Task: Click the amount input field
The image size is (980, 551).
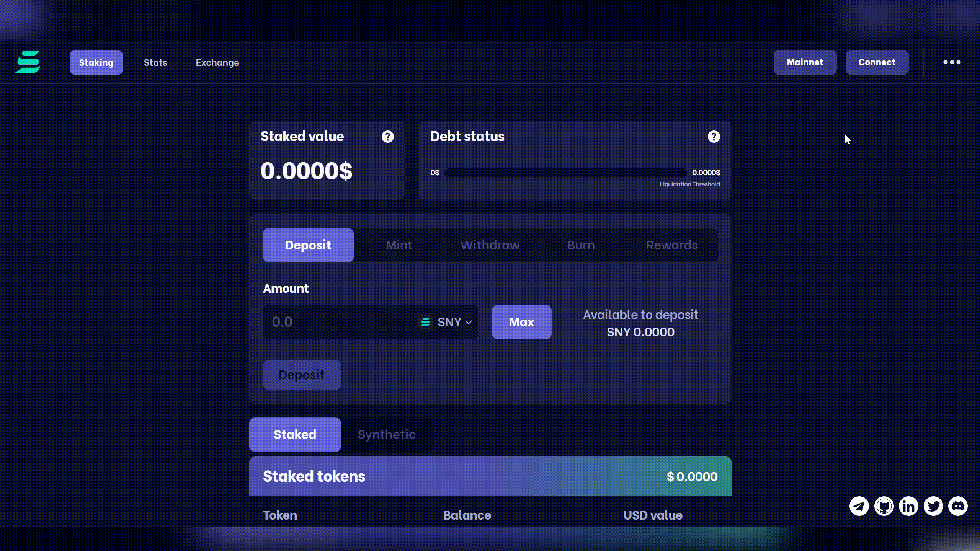Action: point(337,322)
